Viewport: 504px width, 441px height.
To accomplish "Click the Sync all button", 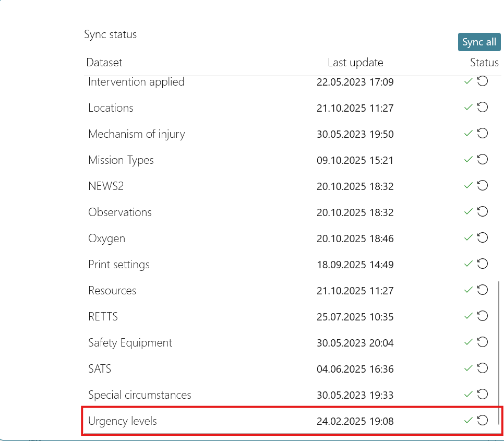I will (479, 42).
